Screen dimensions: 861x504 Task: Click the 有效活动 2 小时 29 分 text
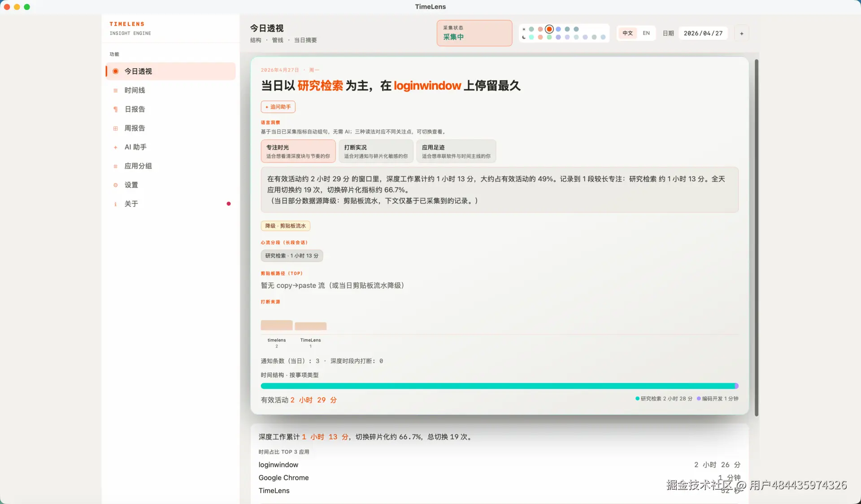pos(299,400)
